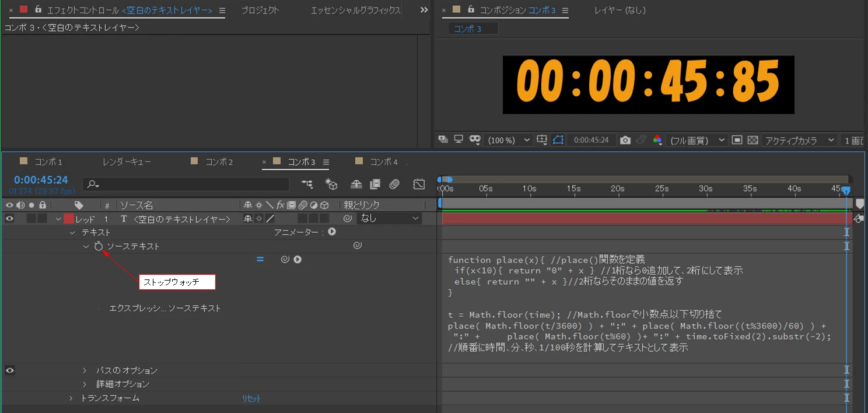
Task: Collapse the テキスト property group
Action: (x=72, y=232)
